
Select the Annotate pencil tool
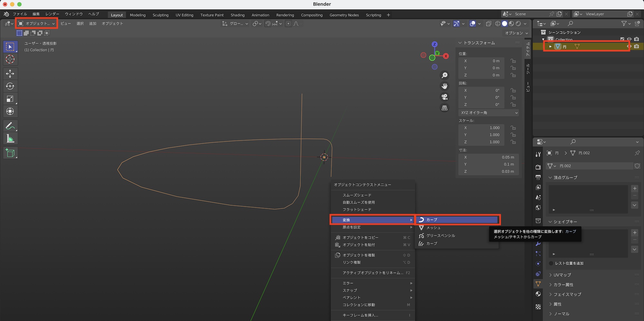tap(10, 126)
